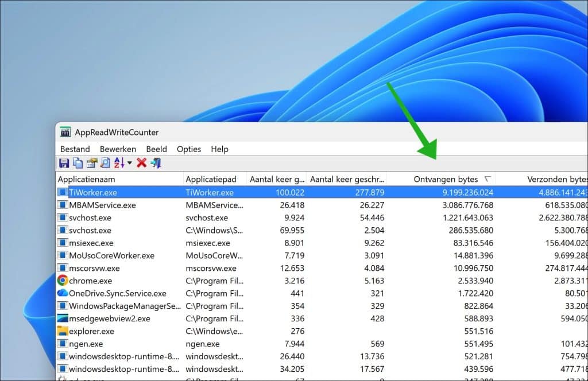Viewport: 588px width, 381px height.
Task: Click the TiWorker.exe row icon
Action: click(x=63, y=192)
